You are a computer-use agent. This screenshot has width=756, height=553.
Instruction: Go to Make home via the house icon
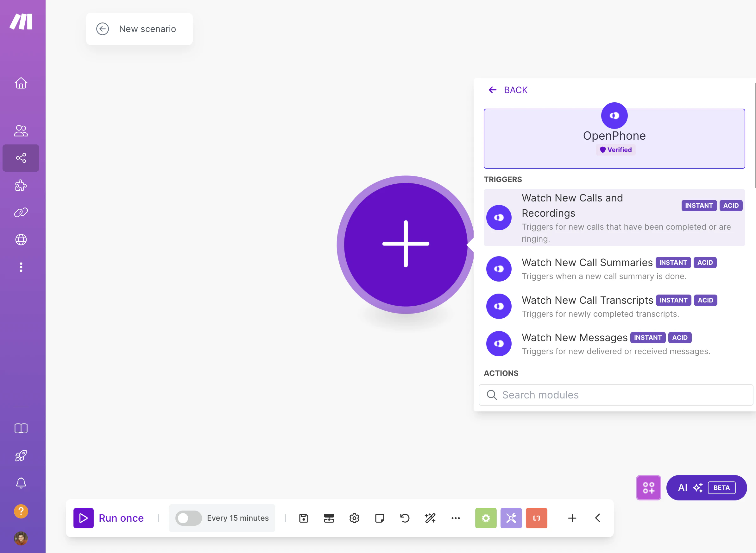pyautogui.click(x=21, y=83)
